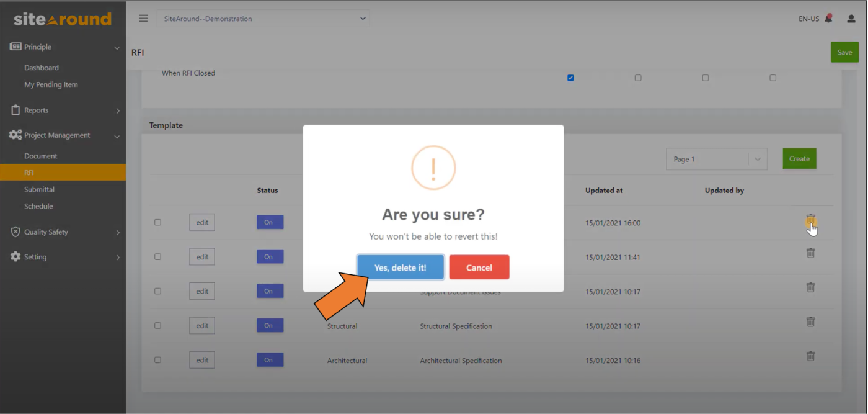Check the first template row checkbox
The width and height of the screenshot is (868, 414).
[x=158, y=222]
